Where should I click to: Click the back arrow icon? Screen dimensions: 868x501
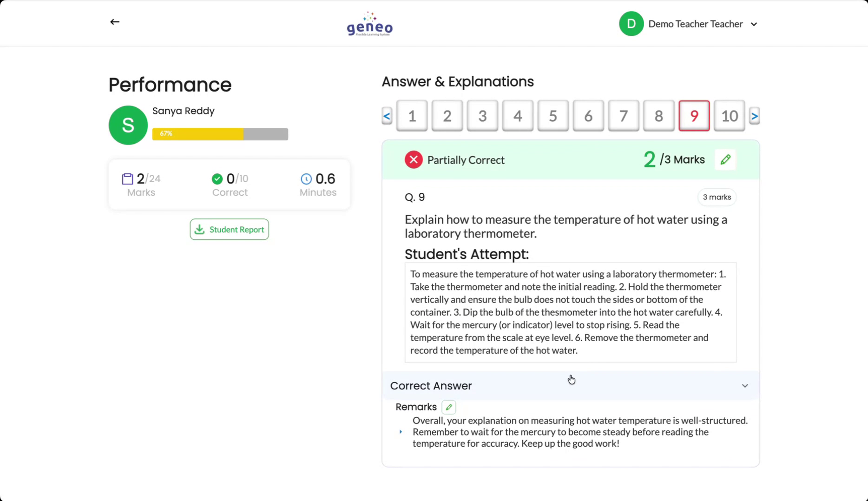click(114, 22)
